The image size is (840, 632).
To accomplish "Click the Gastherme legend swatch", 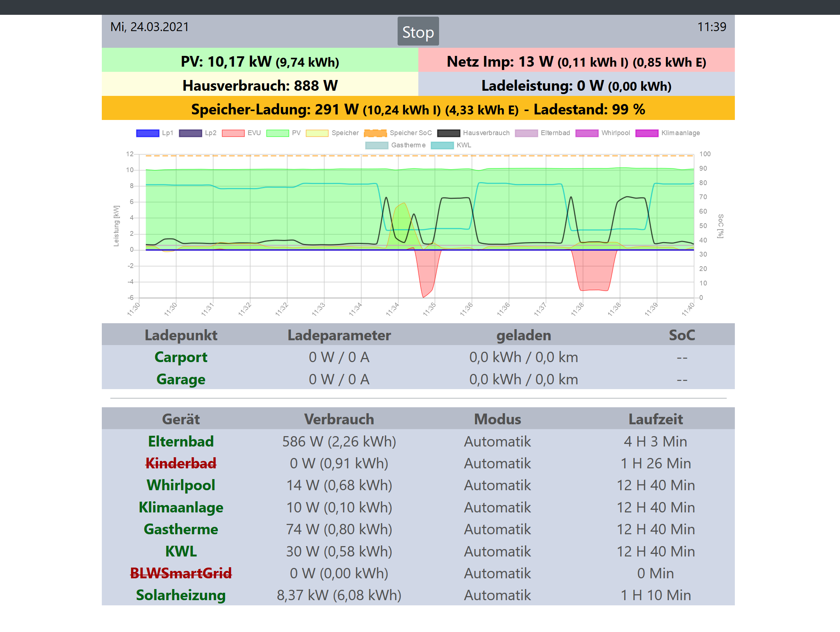I will pos(377,145).
